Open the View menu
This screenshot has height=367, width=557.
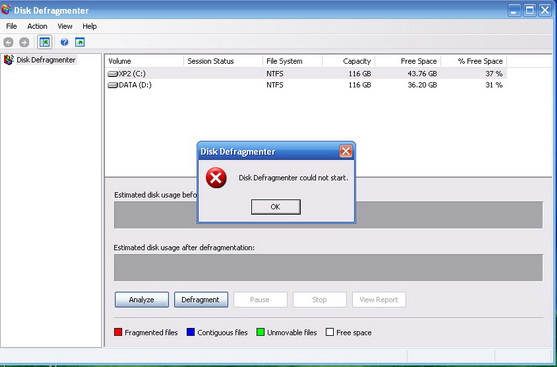tap(65, 26)
